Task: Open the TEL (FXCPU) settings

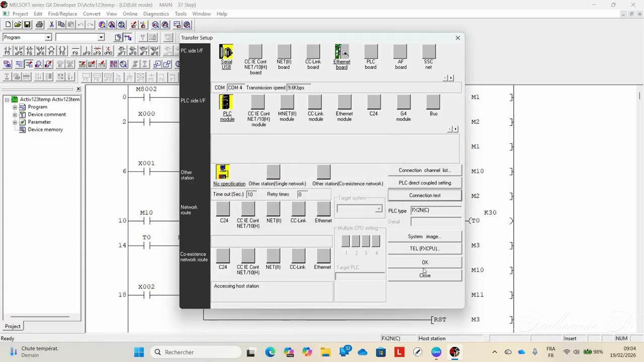Action: [425, 249]
